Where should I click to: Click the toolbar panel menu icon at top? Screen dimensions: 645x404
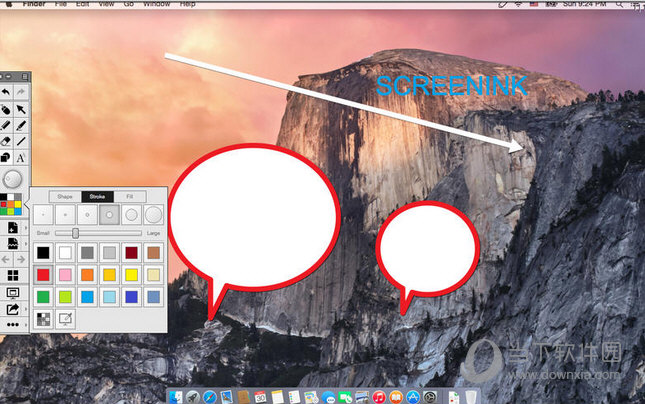(x=25, y=77)
